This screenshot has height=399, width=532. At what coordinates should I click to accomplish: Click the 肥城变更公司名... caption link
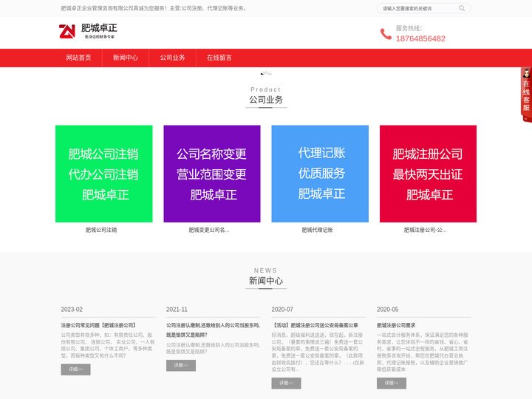(x=209, y=230)
